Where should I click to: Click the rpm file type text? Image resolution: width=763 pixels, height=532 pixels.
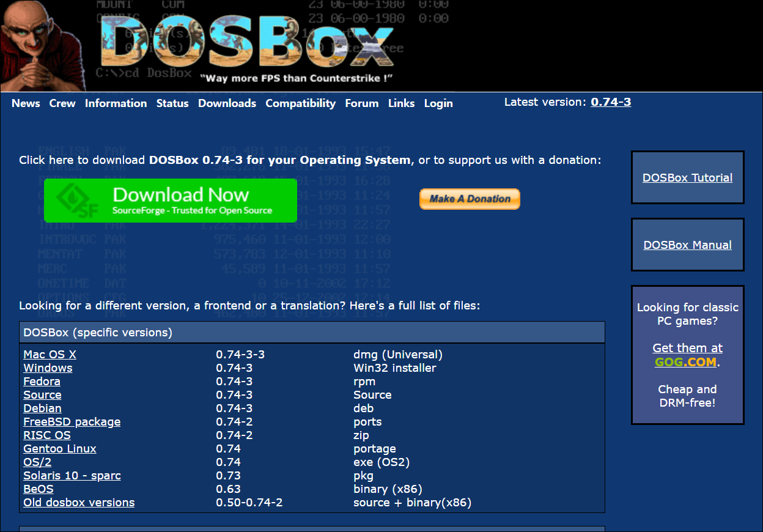click(364, 382)
